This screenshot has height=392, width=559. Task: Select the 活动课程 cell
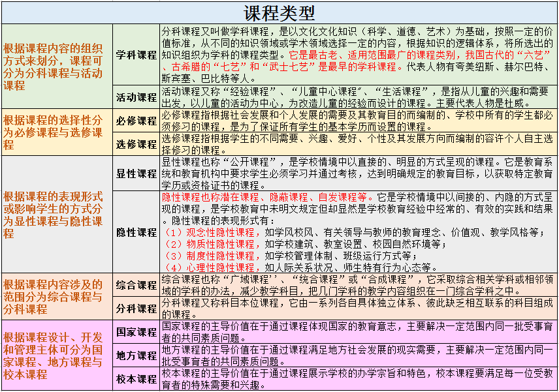pos(136,97)
